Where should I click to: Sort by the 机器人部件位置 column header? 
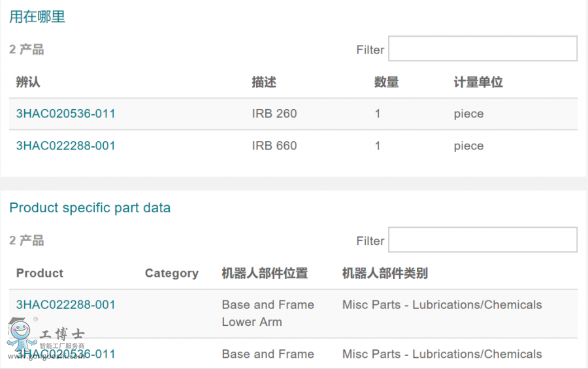(265, 273)
